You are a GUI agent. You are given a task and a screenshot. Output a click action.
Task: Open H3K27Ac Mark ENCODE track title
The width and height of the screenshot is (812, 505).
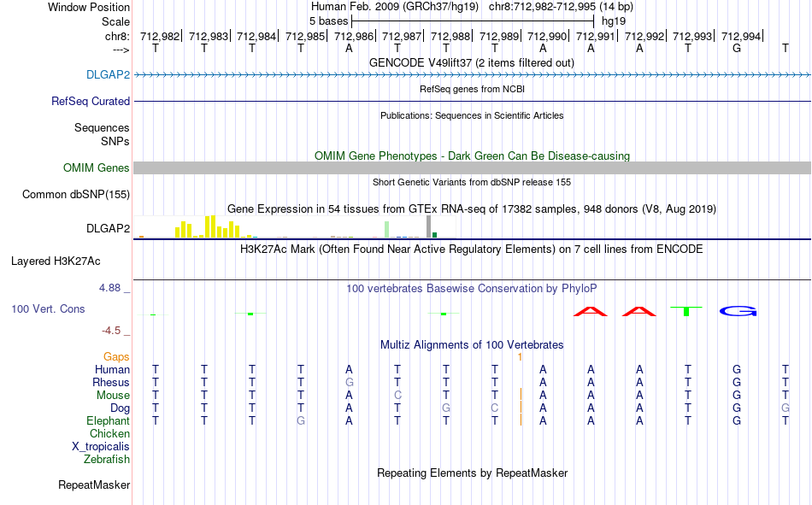click(472, 250)
